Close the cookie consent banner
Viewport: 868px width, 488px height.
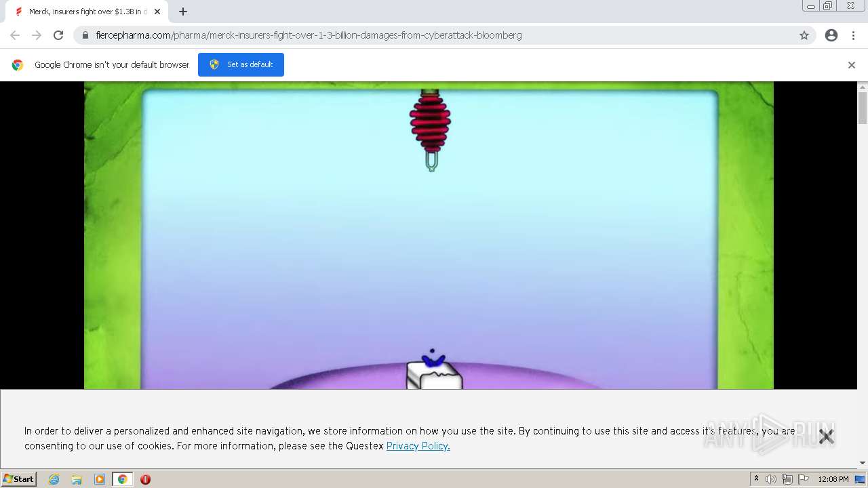pyautogui.click(x=826, y=436)
